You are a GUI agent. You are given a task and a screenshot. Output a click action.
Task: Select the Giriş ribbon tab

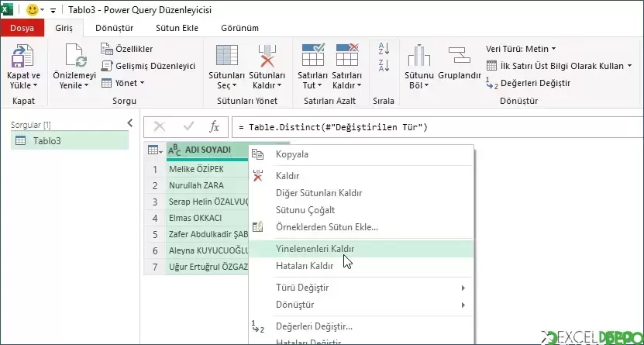[64, 28]
